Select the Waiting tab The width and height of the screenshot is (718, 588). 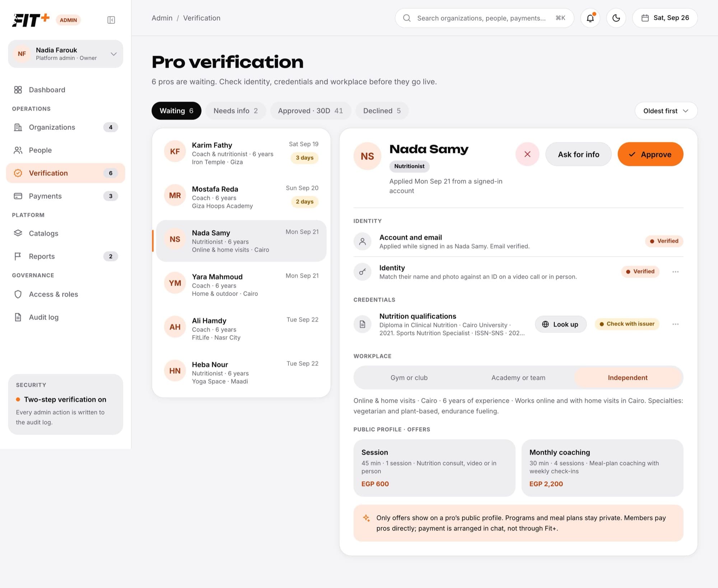(176, 111)
